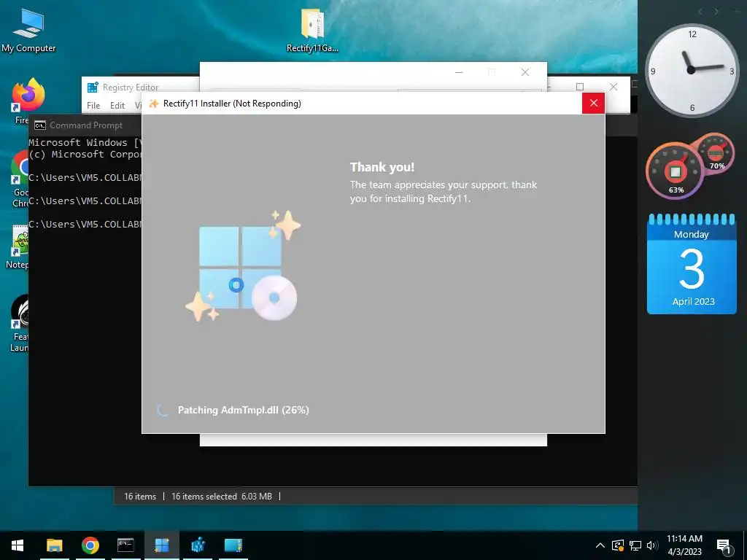747x560 pixels.
Task: Click the analog clock widget
Action: click(692, 71)
